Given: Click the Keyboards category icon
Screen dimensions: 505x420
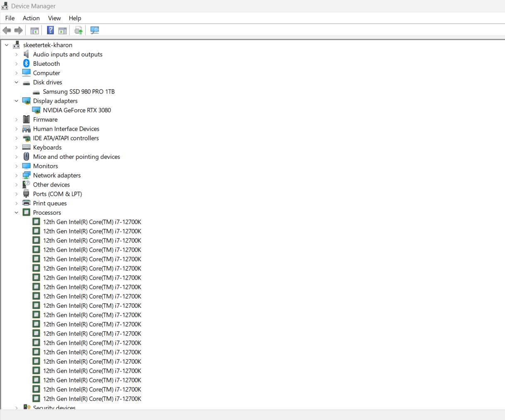Looking at the screenshot, I should [26, 147].
